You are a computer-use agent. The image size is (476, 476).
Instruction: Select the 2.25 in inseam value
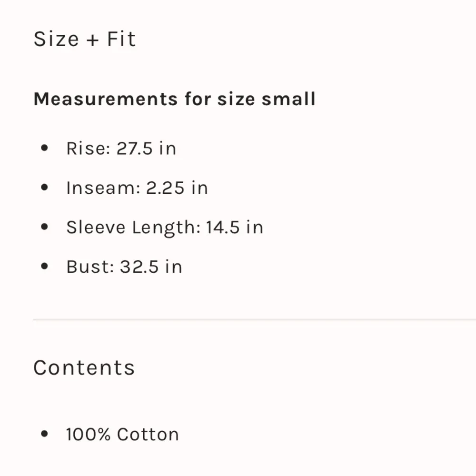tap(177, 188)
